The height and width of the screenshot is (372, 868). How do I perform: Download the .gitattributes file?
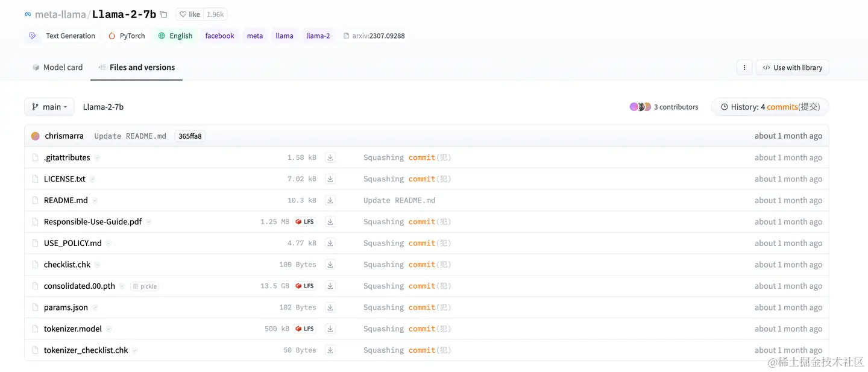(330, 157)
